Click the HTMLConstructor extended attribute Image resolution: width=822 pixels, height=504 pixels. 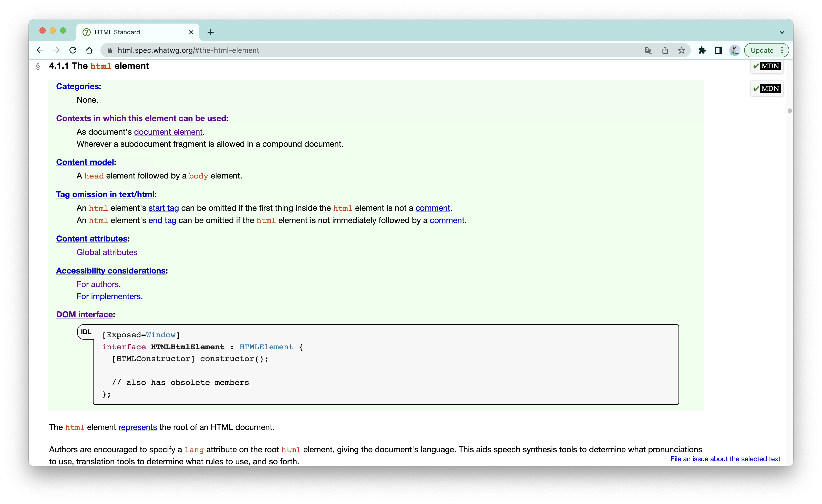click(153, 359)
